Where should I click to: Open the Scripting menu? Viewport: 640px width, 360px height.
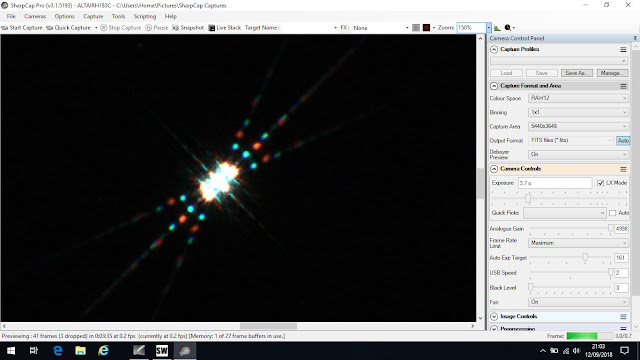tap(145, 16)
